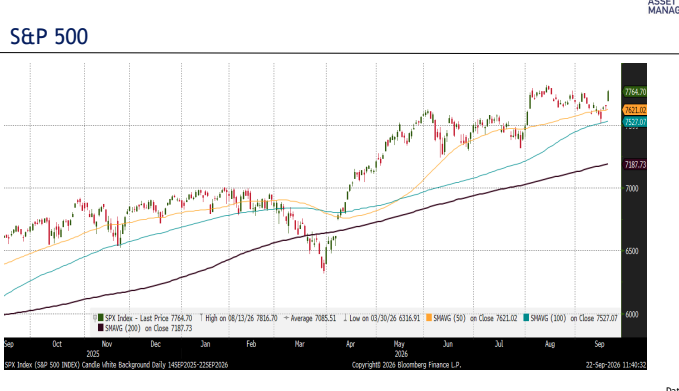Screen dimensions: 679x391
Task: Click the "22-Sep-2026 11:40:32" timestamp
Action: tap(616, 365)
